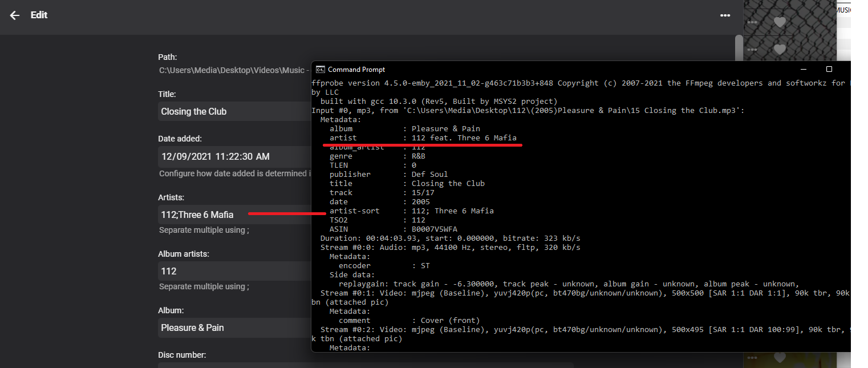Screen dimensions: 868x368
Task: Select the Album artists input field
Action: (234, 271)
